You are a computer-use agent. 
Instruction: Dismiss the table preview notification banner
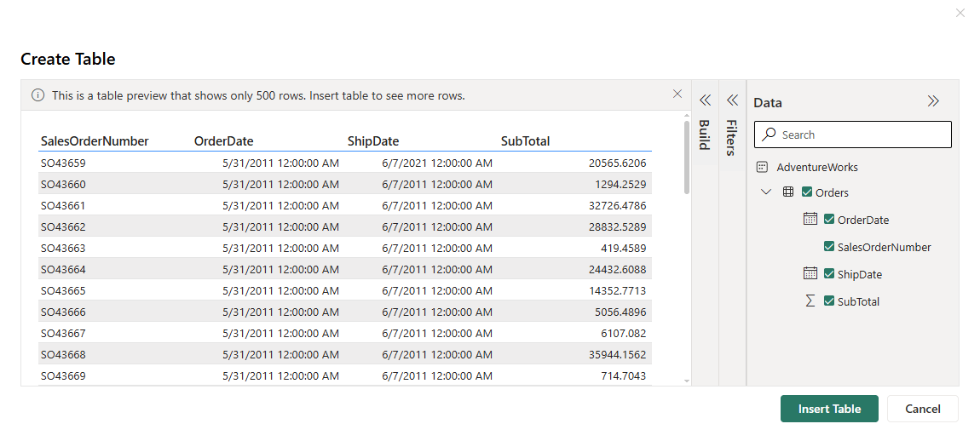click(677, 94)
